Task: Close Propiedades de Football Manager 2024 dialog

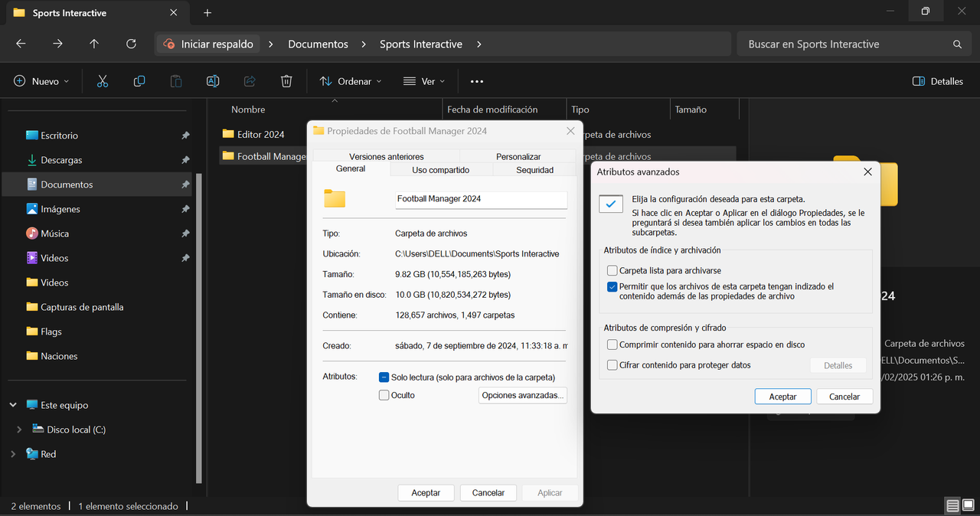Action: (x=570, y=131)
